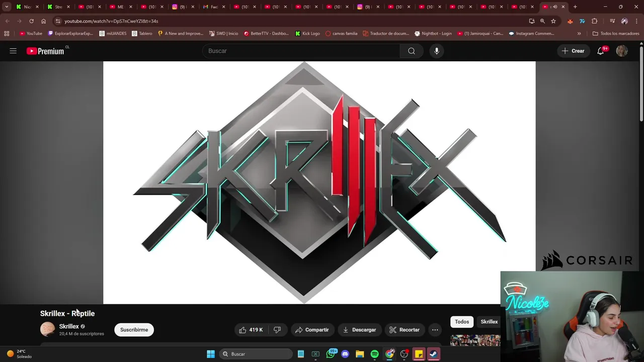
Task: Switch to the ME tab
Action: (x=120, y=7)
